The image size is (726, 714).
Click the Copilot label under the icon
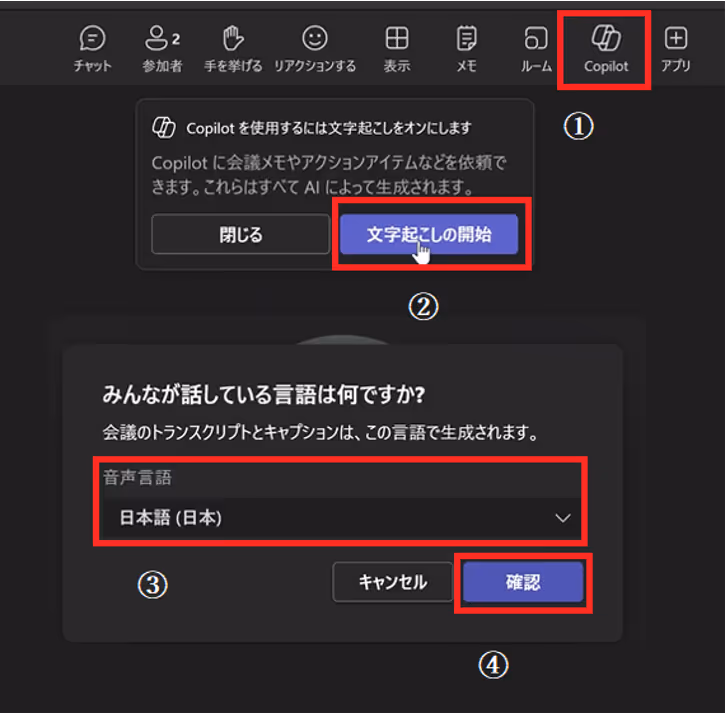pyautogui.click(x=606, y=66)
